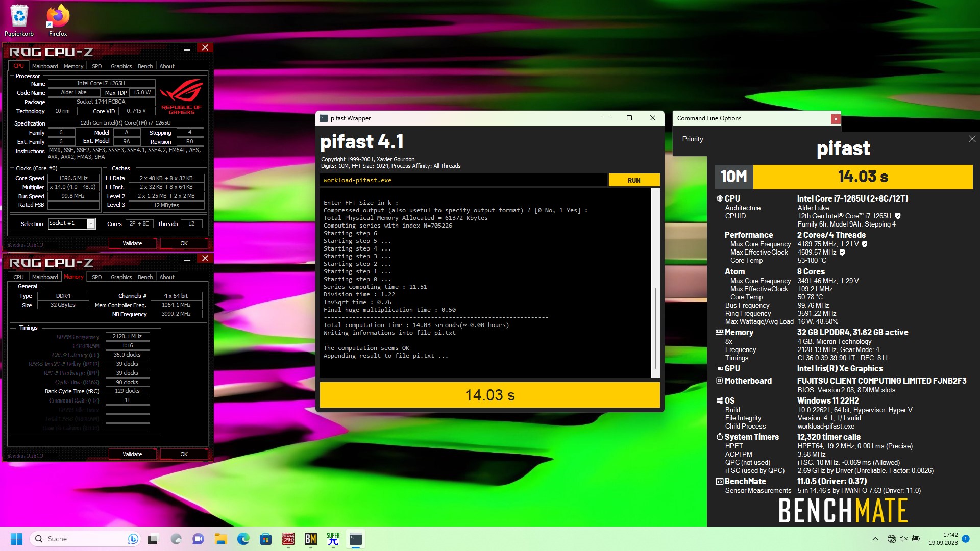Screen dimensions: 980x551
Task: Click the Memory module icon in BenchMate panel
Action: pos(720,332)
